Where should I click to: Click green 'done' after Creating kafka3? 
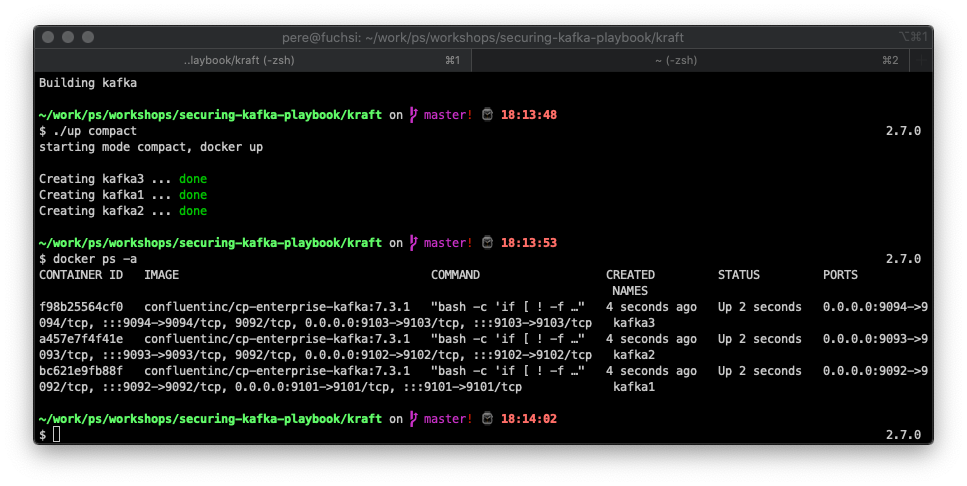[x=193, y=179]
